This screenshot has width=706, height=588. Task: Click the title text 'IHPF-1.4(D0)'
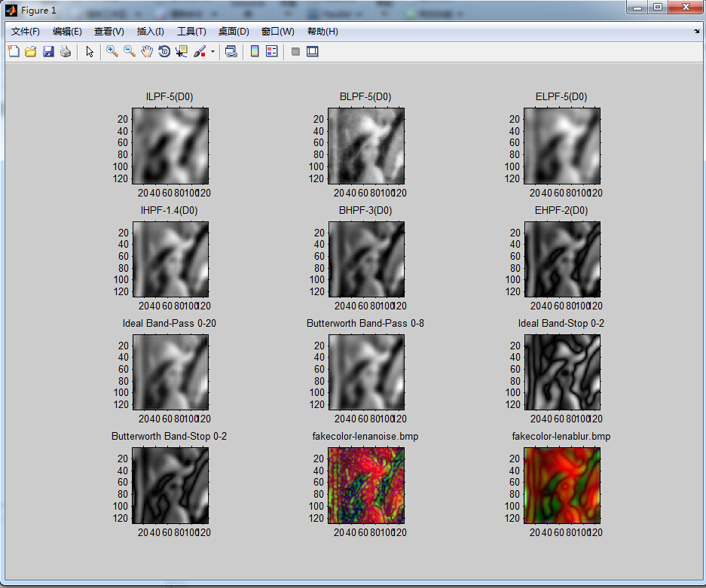169,211
